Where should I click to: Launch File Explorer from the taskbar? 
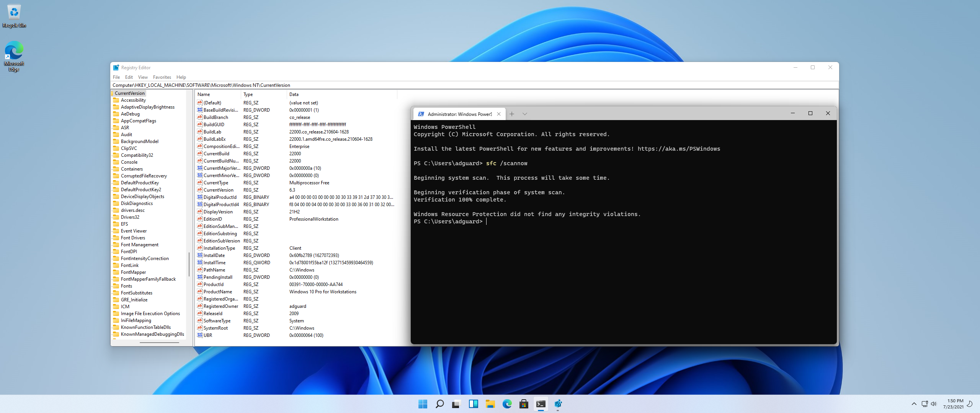490,404
